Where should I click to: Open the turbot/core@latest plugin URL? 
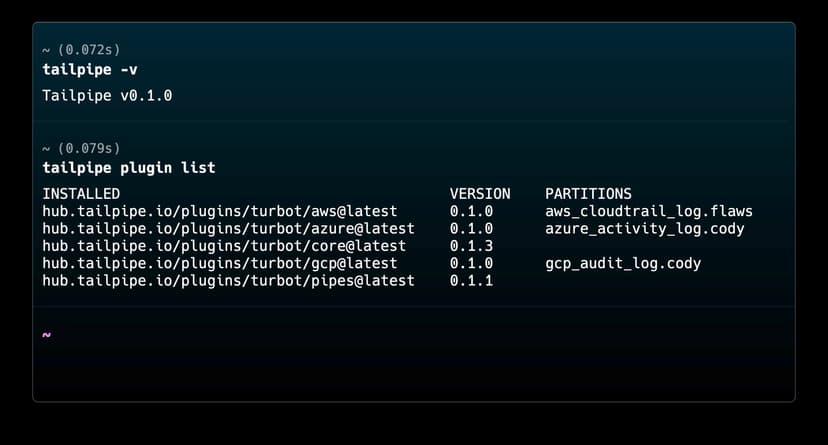pos(223,246)
